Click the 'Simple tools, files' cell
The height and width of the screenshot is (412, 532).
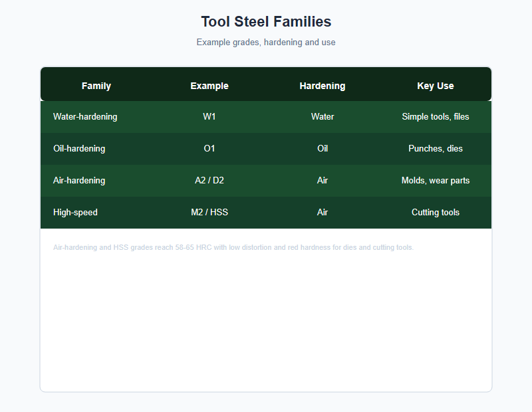click(436, 117)
